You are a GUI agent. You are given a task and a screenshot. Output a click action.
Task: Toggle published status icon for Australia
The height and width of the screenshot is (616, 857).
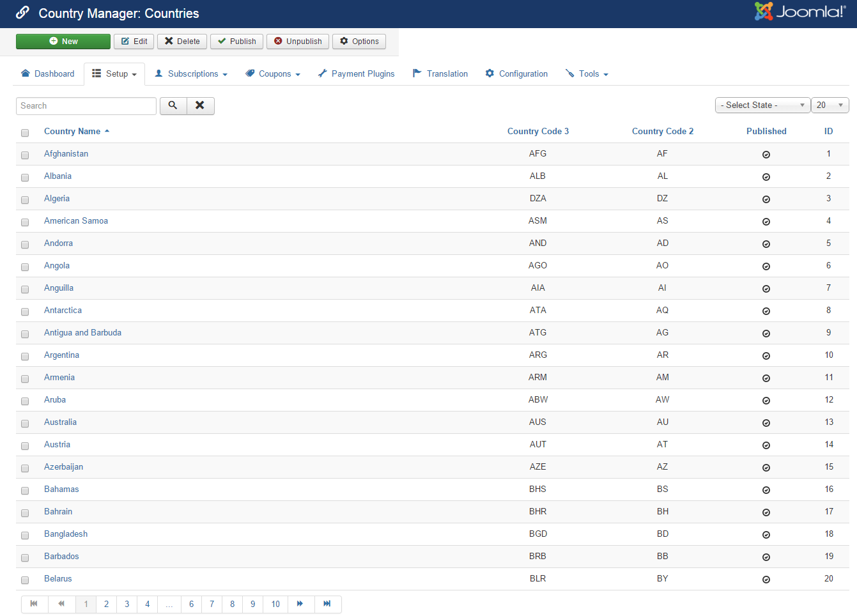click(766, 423)
